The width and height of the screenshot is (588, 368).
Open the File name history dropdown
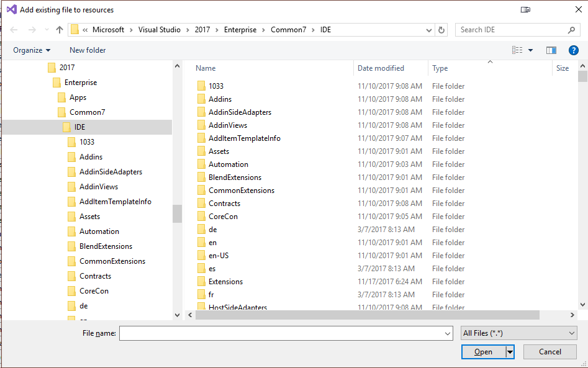tap(448, 333)
